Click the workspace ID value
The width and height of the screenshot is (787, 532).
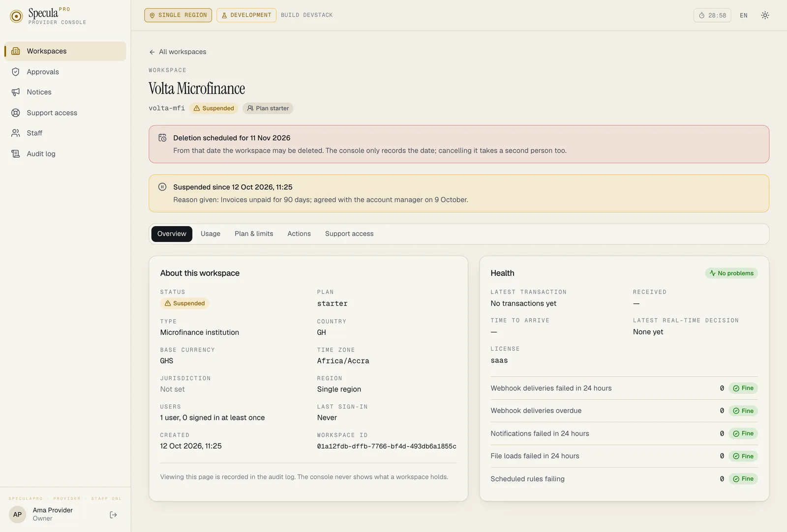point(387,446)
